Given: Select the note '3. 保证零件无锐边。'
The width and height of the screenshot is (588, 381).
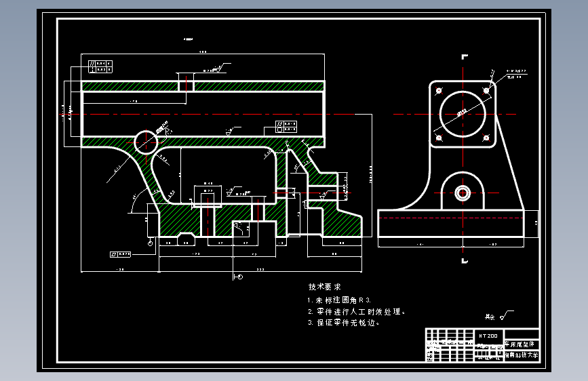Looking at the screenshot, I should pos(343,323).
